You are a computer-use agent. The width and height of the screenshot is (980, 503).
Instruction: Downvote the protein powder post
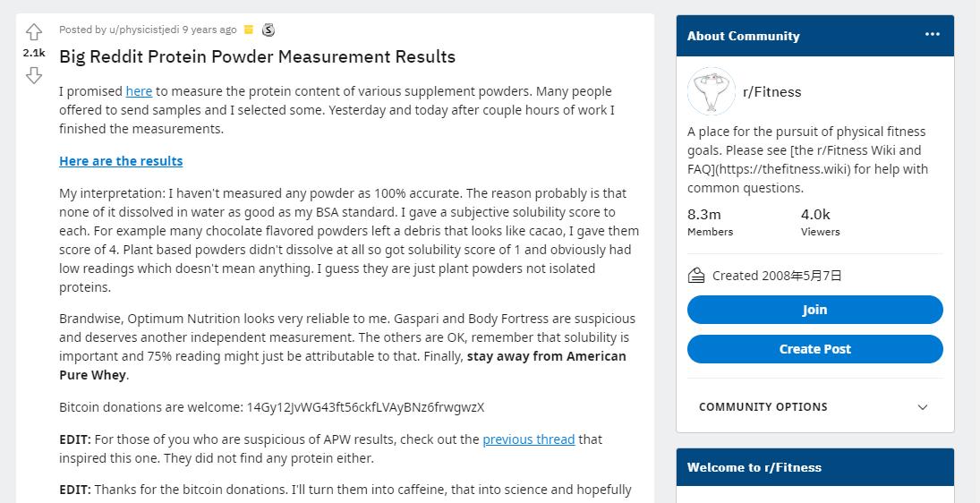pos(34,75)
